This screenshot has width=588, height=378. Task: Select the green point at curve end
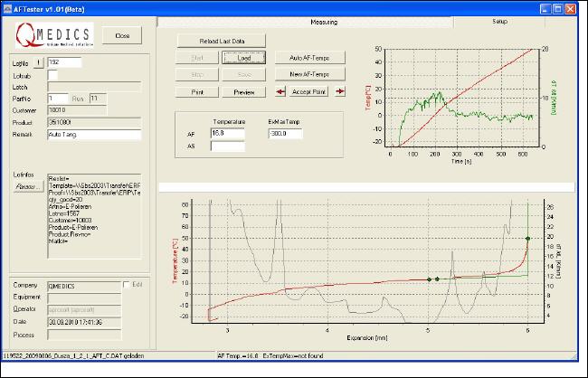click(x=527, y=239)
